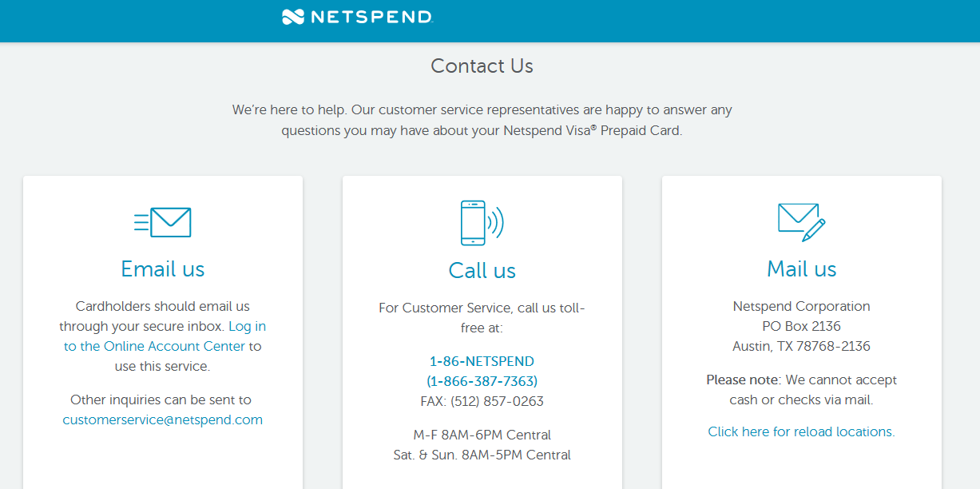Image resolution: width=980 pixels, height=489 pixels.
Task: Click the Please note cash or checks notice
Action: 801,390
